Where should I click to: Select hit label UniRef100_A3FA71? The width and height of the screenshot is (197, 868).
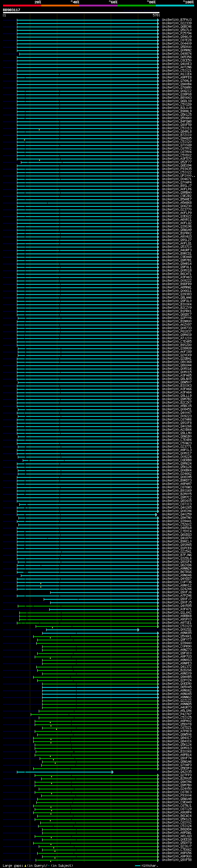tap(177, 609)
